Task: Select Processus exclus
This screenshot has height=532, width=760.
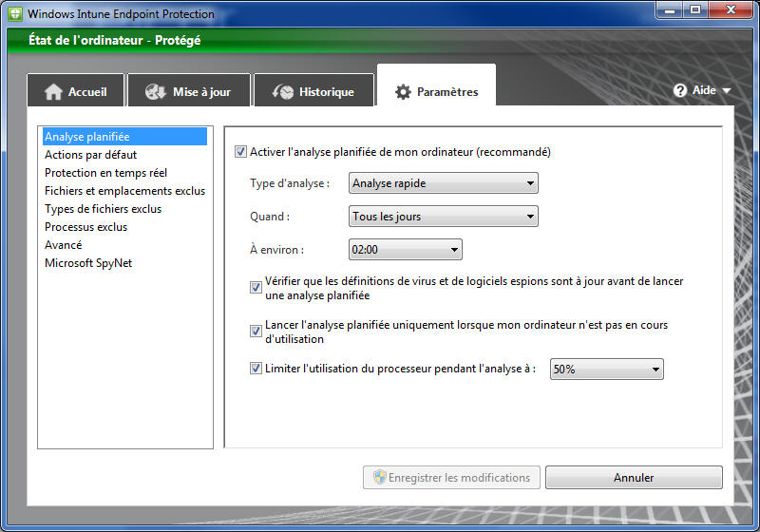Action: pos(85,227)
